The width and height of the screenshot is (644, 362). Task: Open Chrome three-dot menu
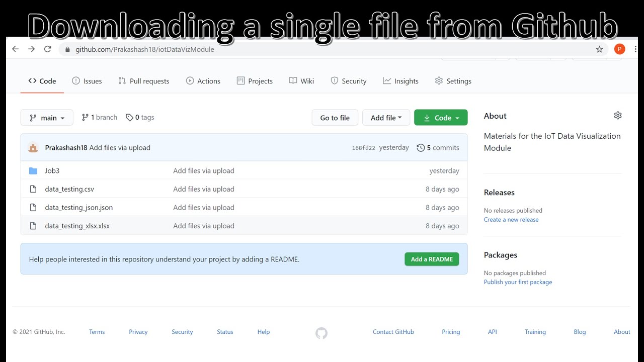[x=636, y=49]
